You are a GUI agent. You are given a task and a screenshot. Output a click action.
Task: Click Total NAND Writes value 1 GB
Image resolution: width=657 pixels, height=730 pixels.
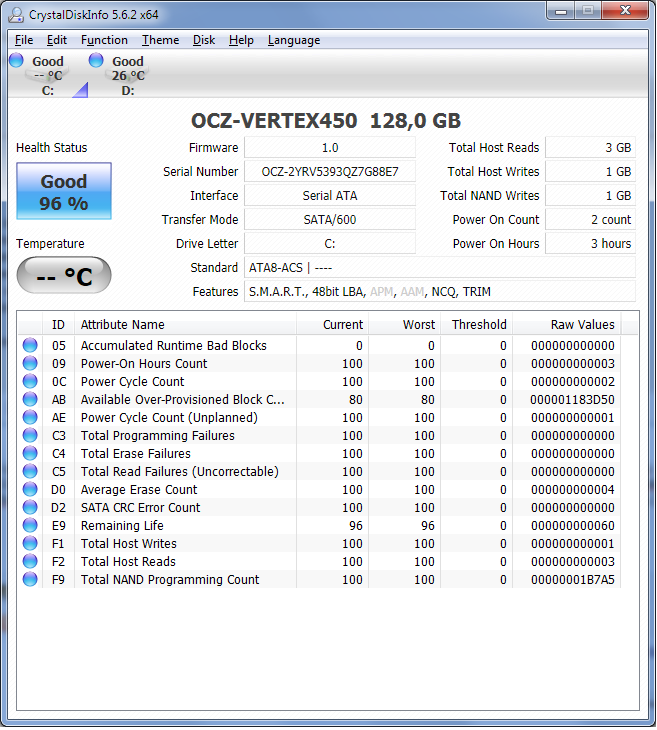[x=590, y=196]
